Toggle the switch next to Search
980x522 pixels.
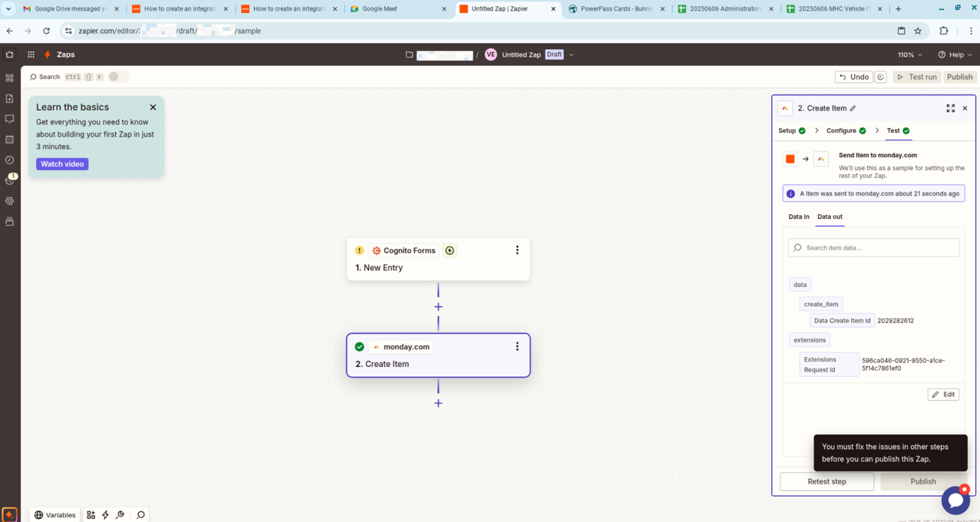(x=117, y=77)
